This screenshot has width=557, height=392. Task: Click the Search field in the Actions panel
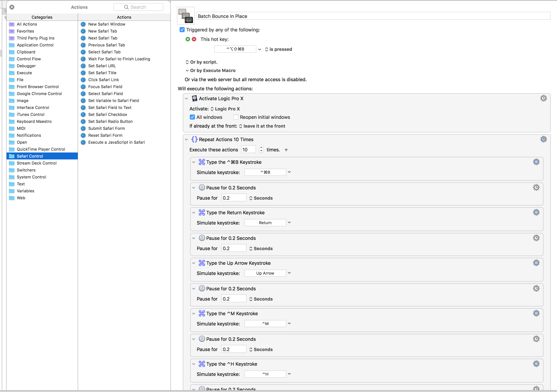click(x=138, y=7)
